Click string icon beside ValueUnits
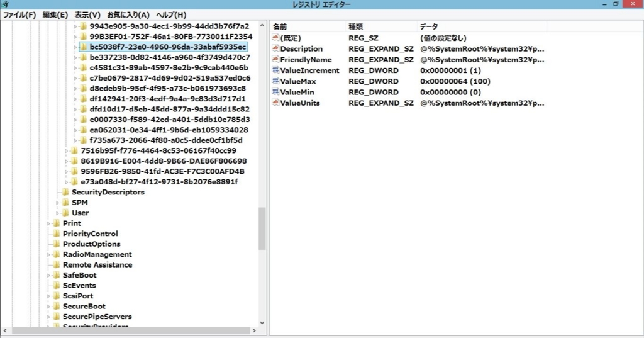 pyautogui.click(x=275, y=103)
